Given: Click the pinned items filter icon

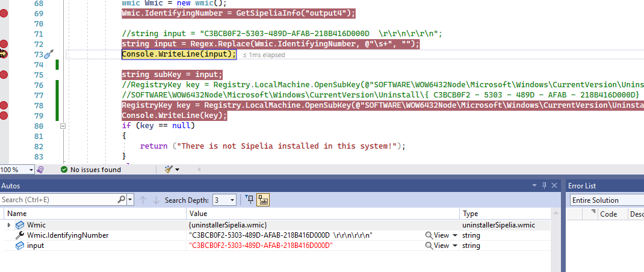Looking at the screenshot, I should pyautogui.click(x=249, y=200).
